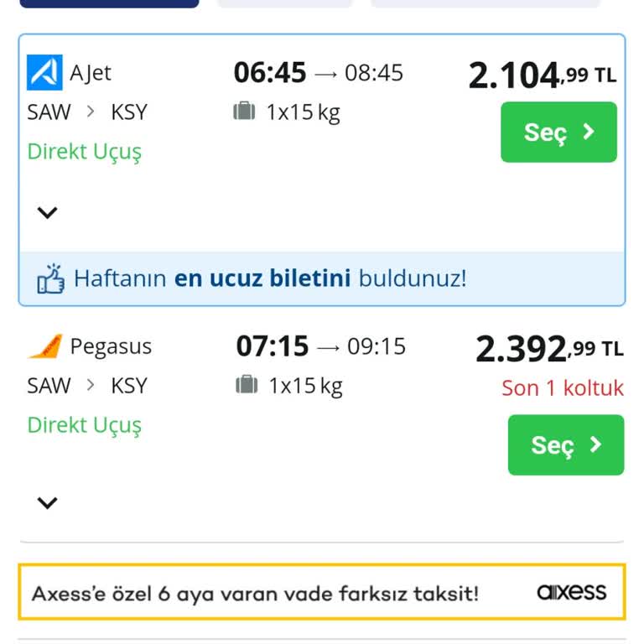The width and height of the screenshot is (644, 644).
Task: Click the AJet airline logo
Action: [x=44, y=73]
